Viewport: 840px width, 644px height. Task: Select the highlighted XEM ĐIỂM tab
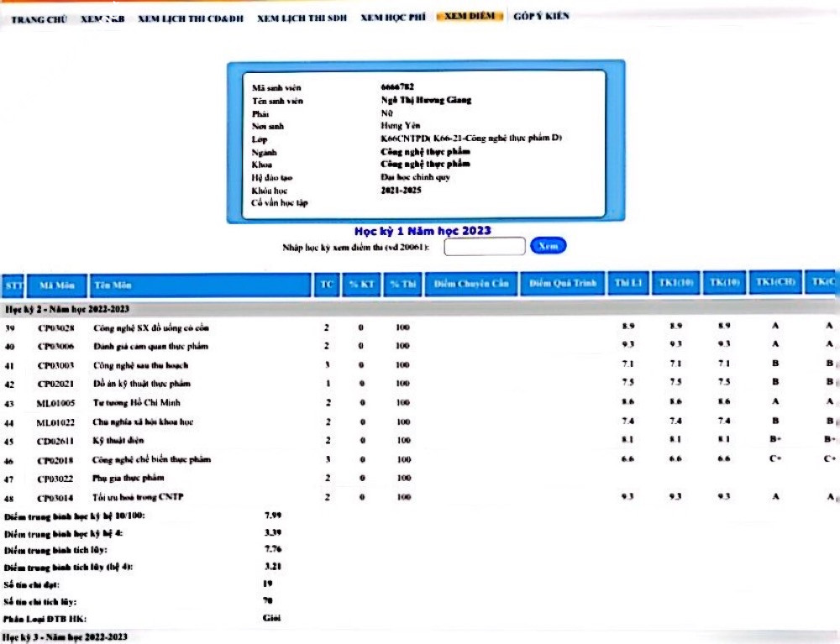click(x=469, y=16)
